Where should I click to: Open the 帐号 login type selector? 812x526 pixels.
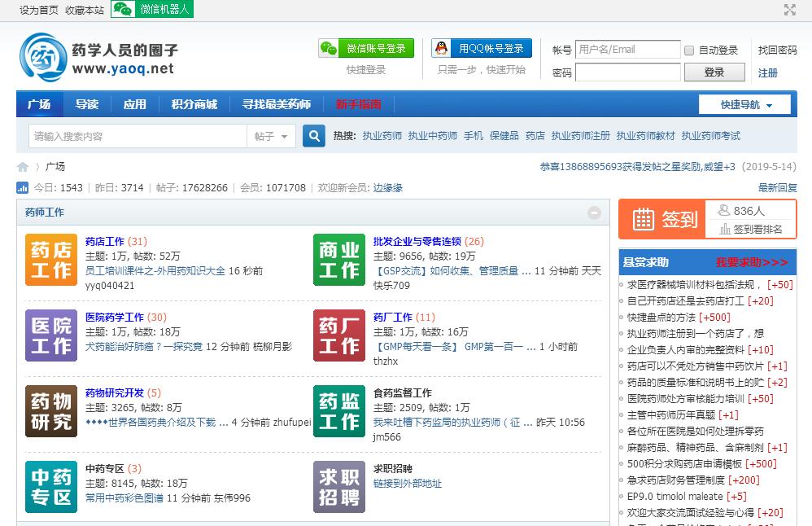point(561,50)
